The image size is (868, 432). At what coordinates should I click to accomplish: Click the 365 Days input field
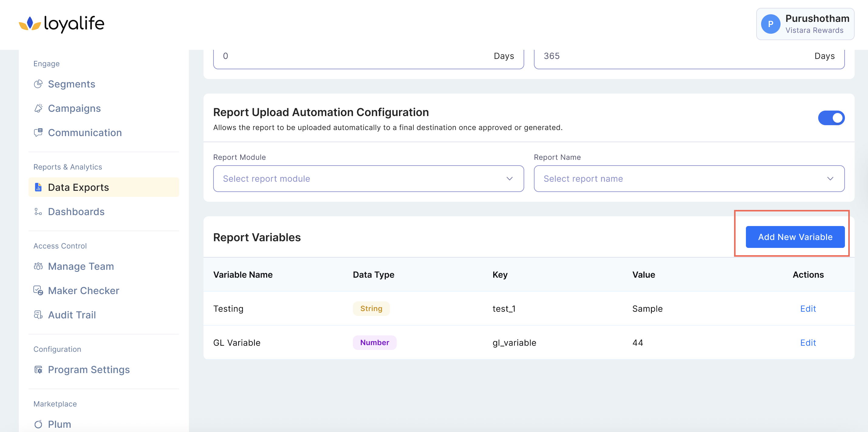(x=674, y=56)
